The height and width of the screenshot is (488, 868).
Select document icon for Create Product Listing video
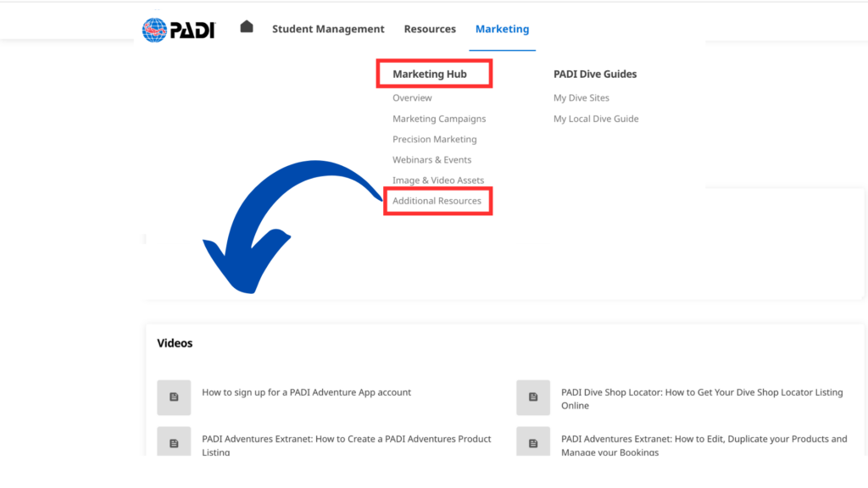[174, 442]
